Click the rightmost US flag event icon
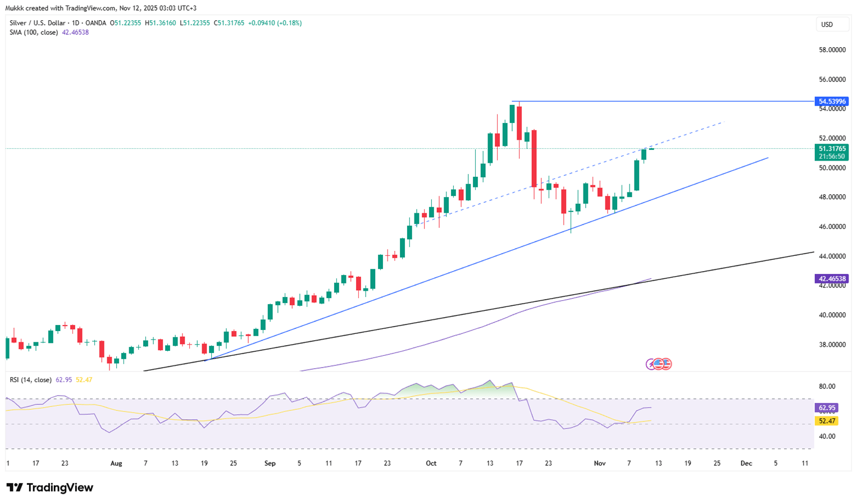The width and height of the screenshot is (857, 504). point(666,364)
